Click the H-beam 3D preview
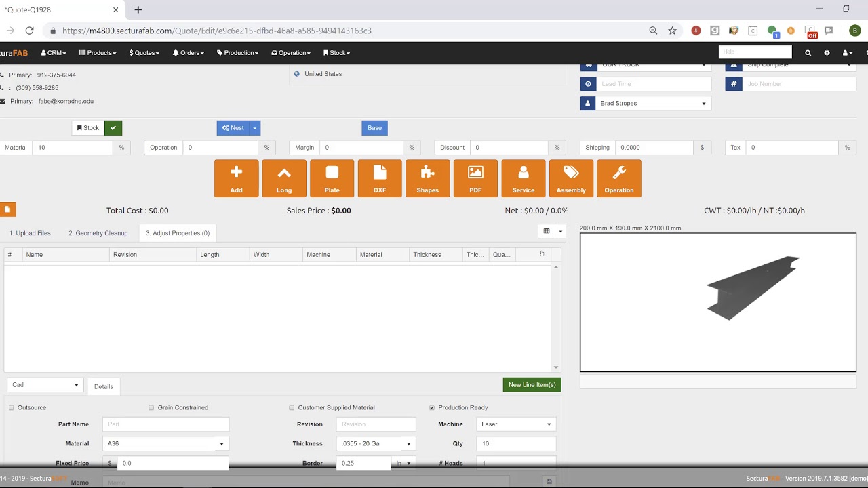The image size is (868, 488). 753,287
